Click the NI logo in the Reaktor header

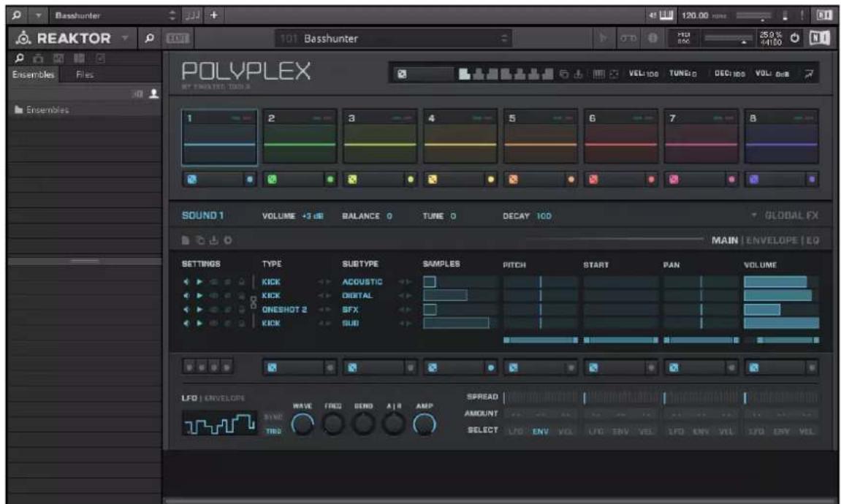pyautogui.click(x=819, y=38)
